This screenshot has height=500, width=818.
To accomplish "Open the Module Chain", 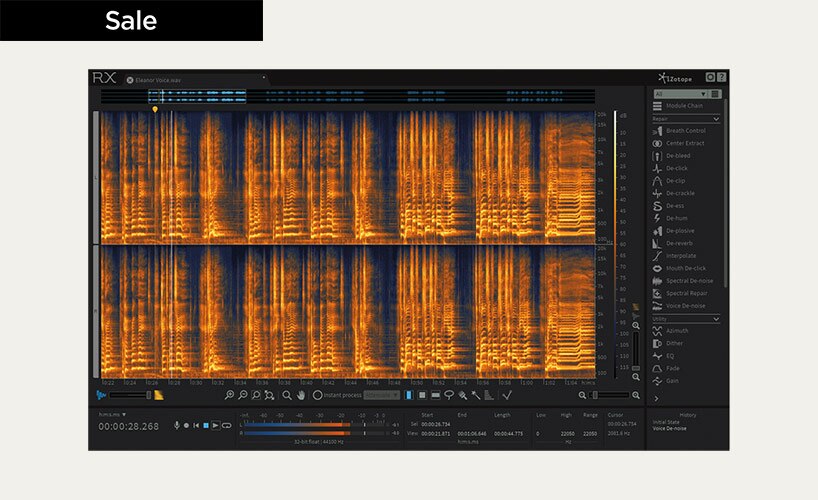I will (678, 106).
